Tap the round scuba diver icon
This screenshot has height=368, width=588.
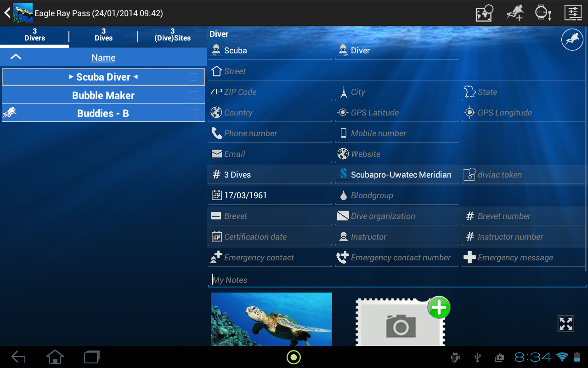point(572,40)
